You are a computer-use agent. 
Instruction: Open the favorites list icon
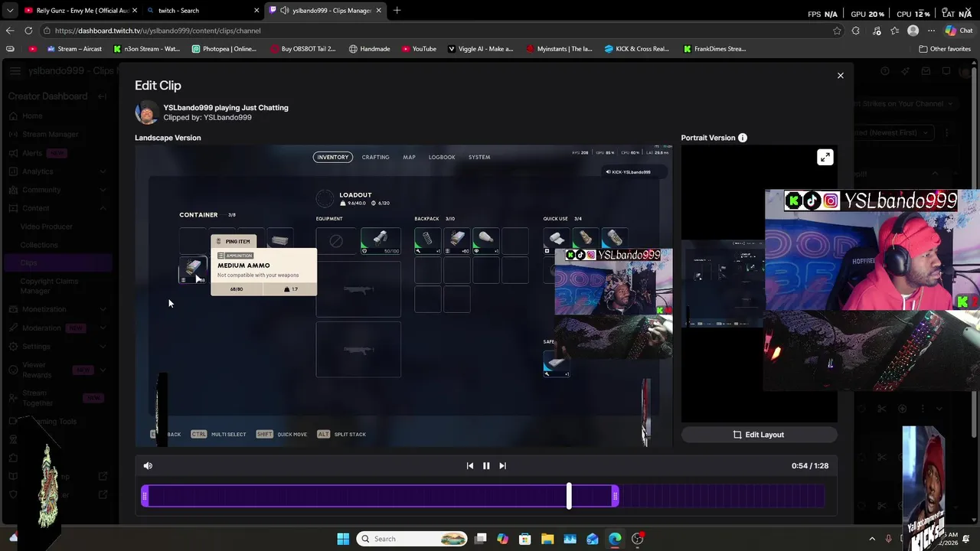point(894,31)
